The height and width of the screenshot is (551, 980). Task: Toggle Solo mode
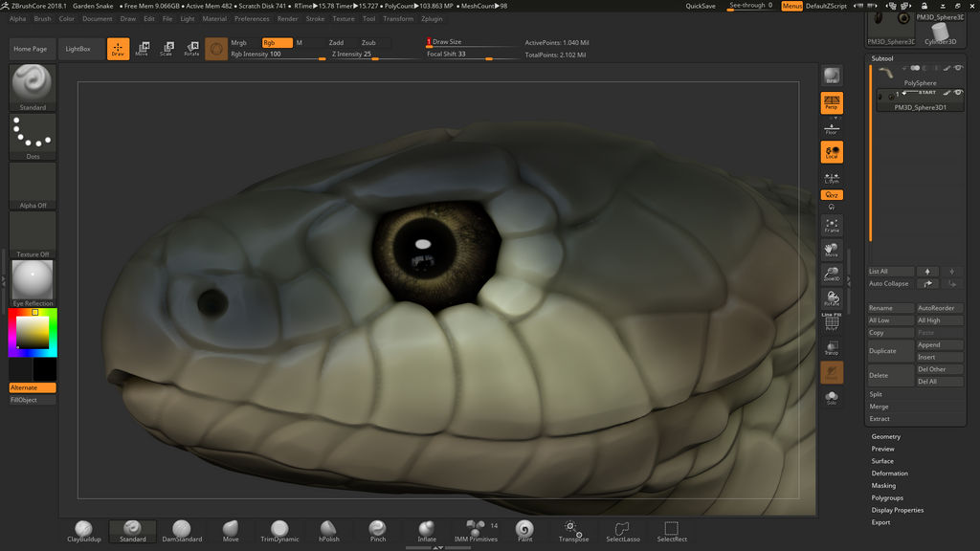tap(832, 397)
